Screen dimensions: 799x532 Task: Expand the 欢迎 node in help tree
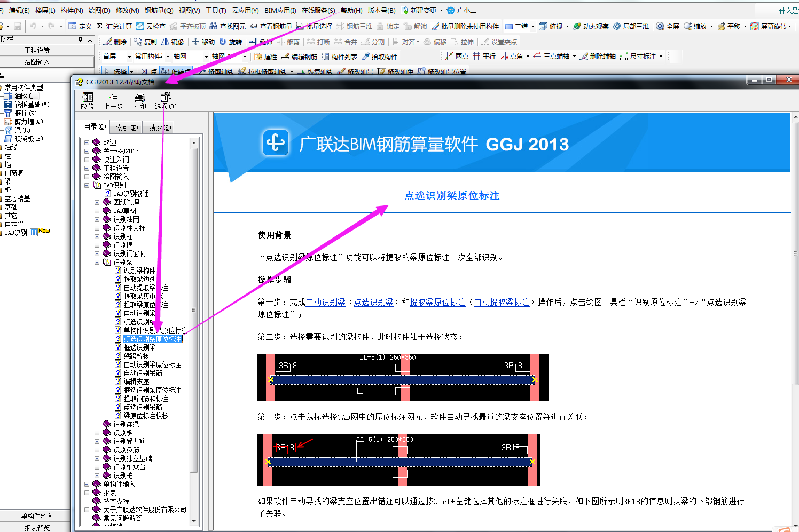(87, 142)
